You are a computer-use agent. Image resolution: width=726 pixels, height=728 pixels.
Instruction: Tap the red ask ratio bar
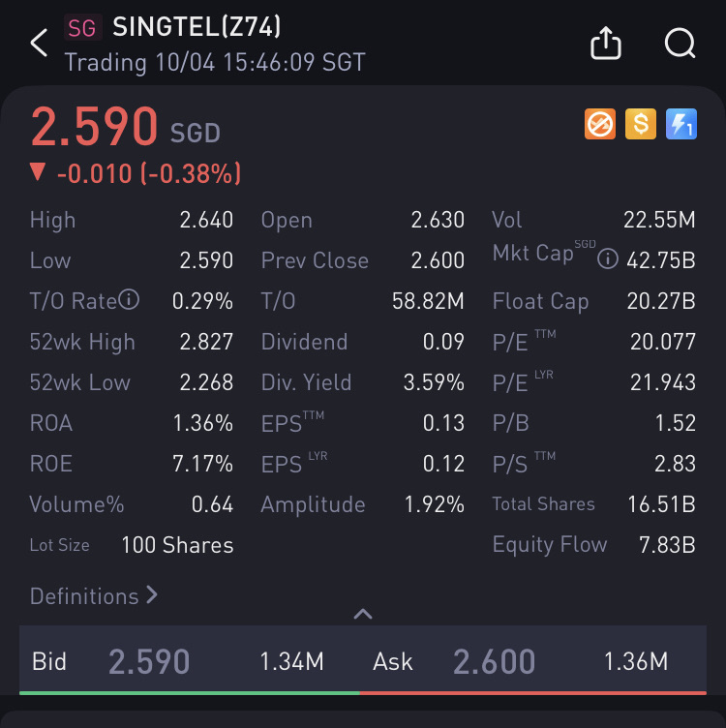pos(533,693)
